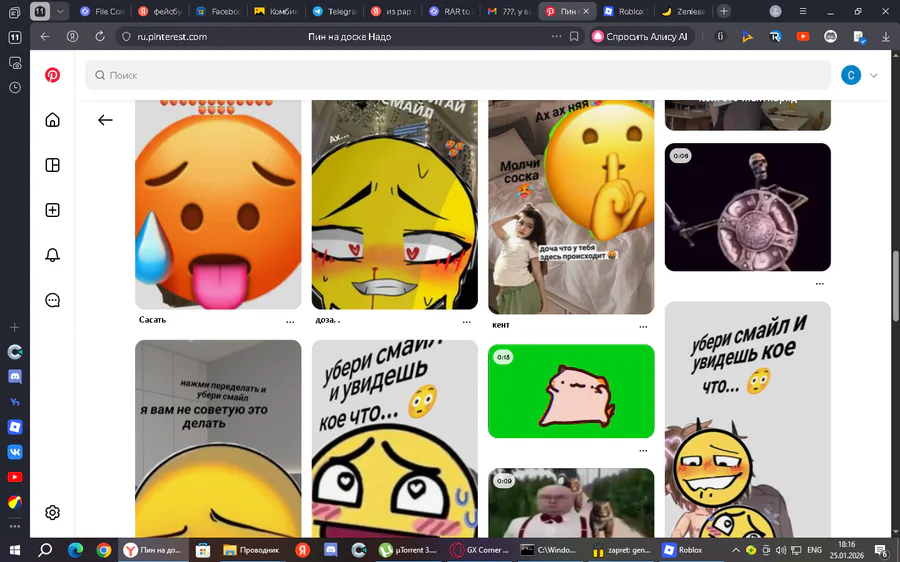Screen dimensions: 900x562
Task: Open the skeleton with shield video pin
Action: tap(747, 207)
